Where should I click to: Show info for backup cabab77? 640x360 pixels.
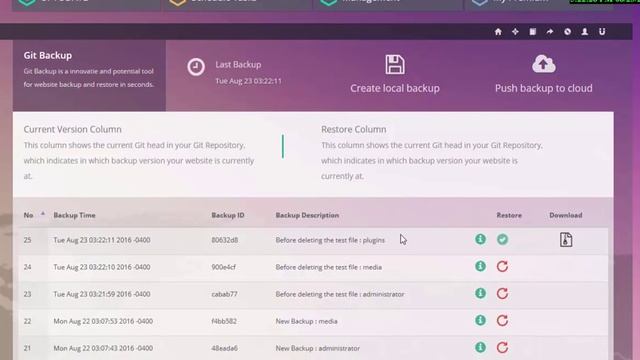click(x=480, y=293)
